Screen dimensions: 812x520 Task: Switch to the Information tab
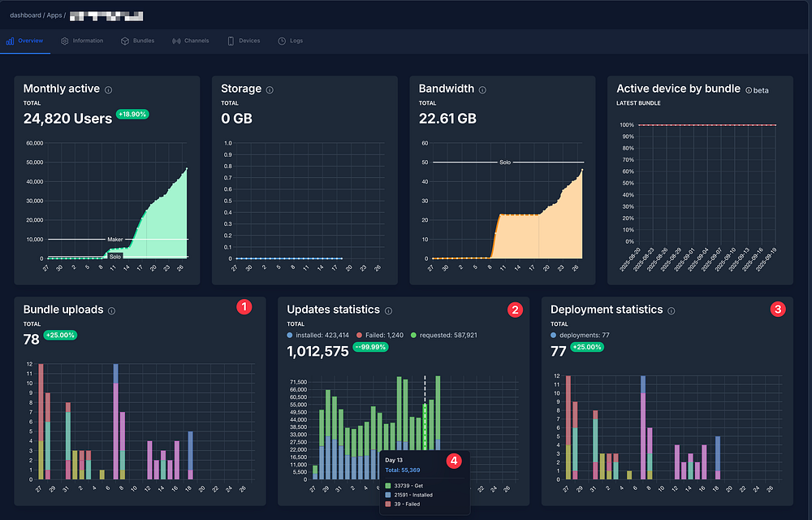point(82,41)
